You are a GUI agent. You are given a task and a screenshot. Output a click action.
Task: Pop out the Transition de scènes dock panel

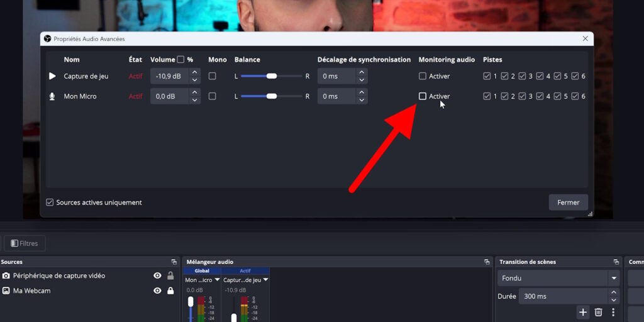[x=616, y=262]
